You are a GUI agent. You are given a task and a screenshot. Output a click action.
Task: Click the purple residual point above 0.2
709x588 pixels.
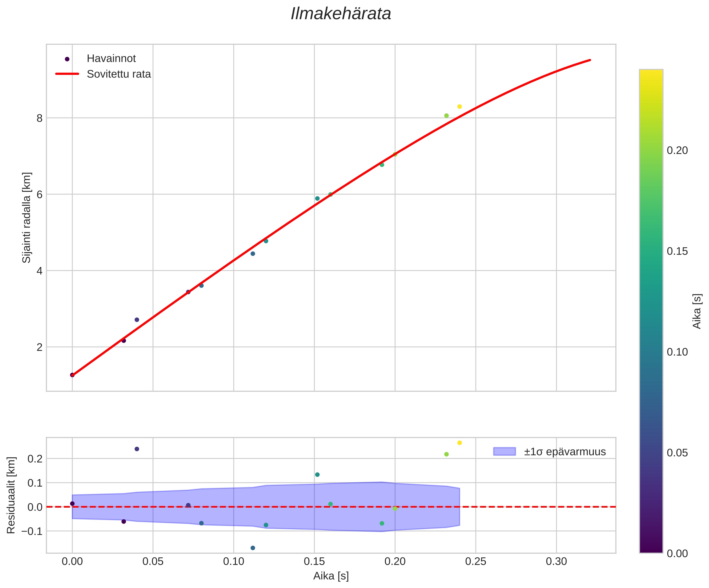(x=137, y=449)
